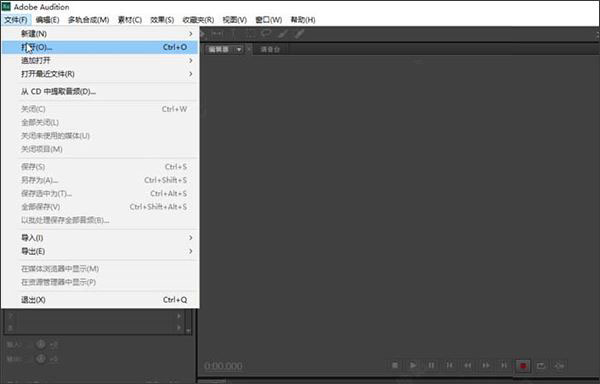600x384 pixels.
Task: Switch to the 编辑器 editor tab
Action: click(x=219, y=49)
